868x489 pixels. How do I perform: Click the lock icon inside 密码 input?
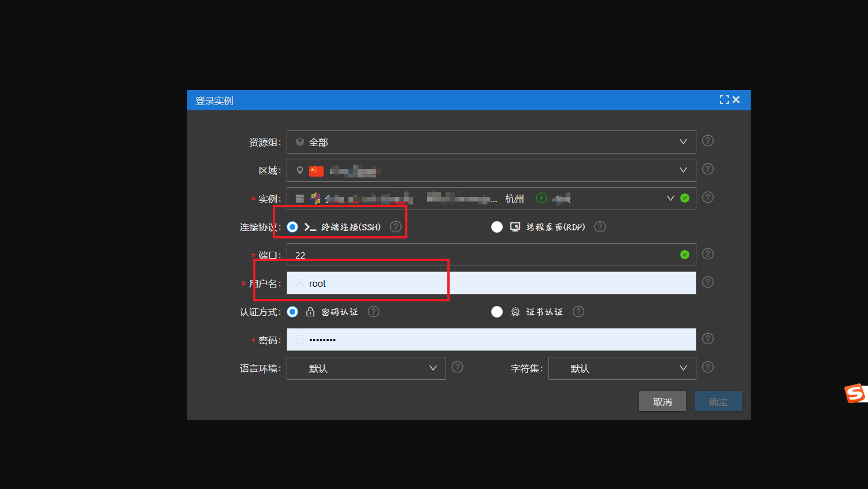[x=299, y=339]
